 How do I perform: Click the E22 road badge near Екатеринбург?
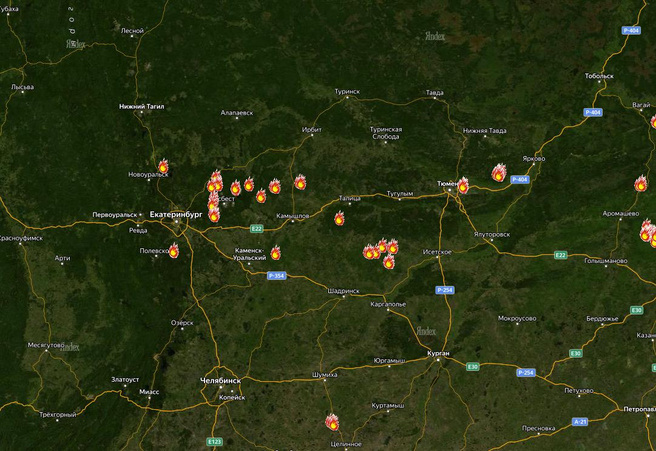tap(256, 228)
